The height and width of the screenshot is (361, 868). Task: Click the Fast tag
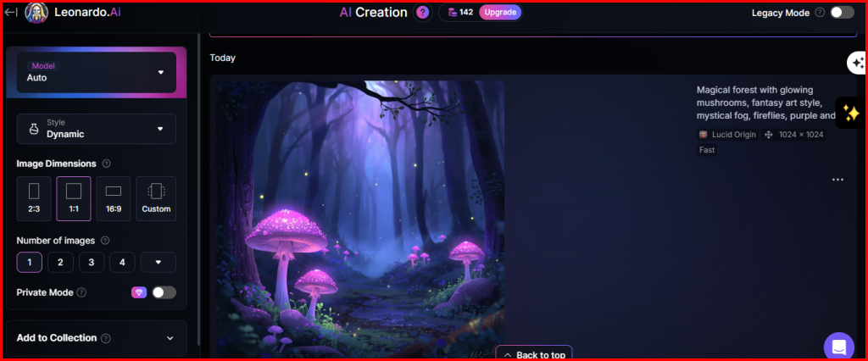(x=707, y=150)
